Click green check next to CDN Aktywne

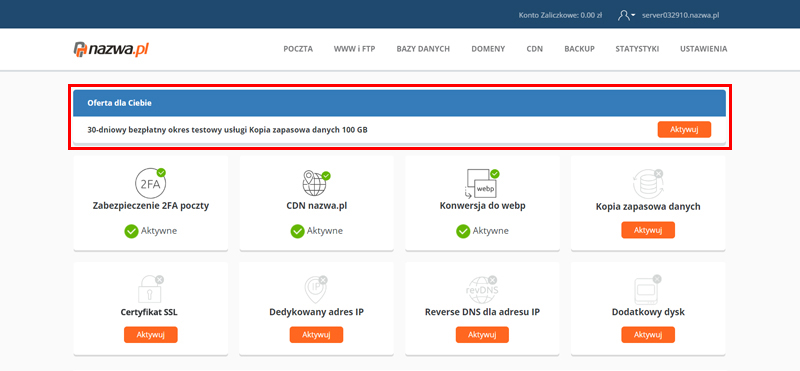pyautogui.click(x=297, y=231)
